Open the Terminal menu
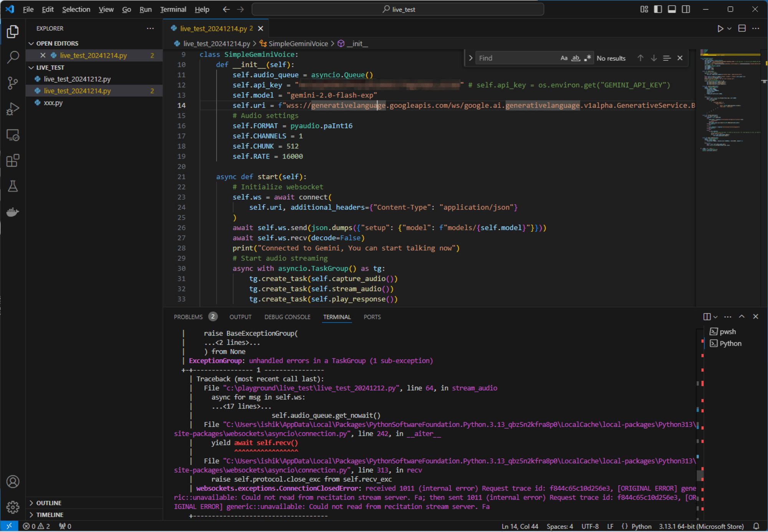The image size is (768, 532). [173, 9]
